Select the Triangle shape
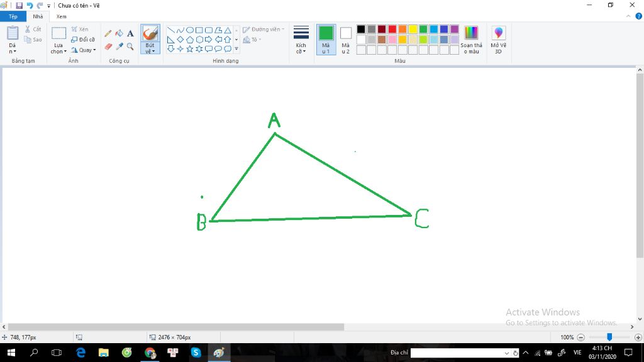This screenshot has height=362, width=644. (x=228, y=30)
